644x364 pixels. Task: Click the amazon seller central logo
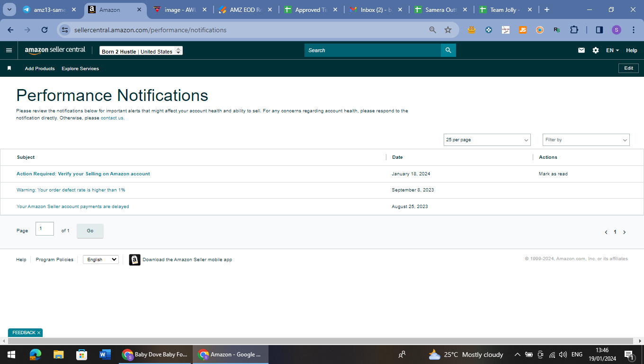[x=55, y=50]
